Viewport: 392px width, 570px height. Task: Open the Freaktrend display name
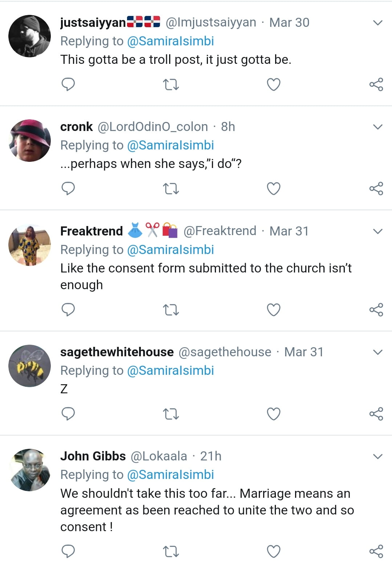pyautogui.click(x=91, y=231)
